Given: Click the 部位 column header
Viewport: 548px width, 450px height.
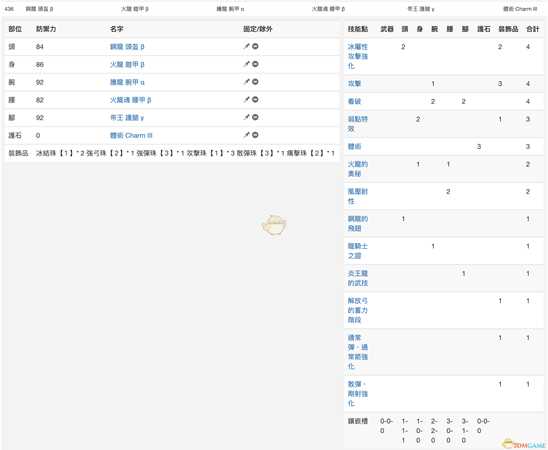Looking at the screenshot, I should coord(15,29).
